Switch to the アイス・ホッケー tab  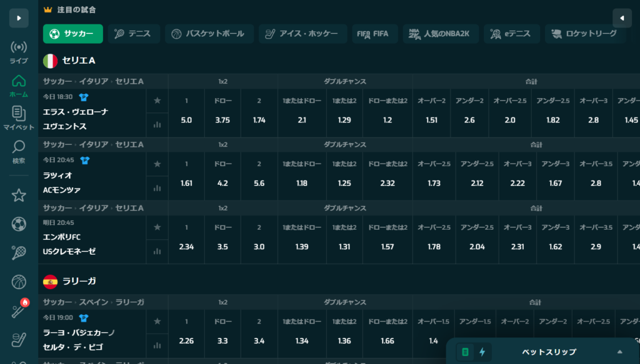click(303, 34)
